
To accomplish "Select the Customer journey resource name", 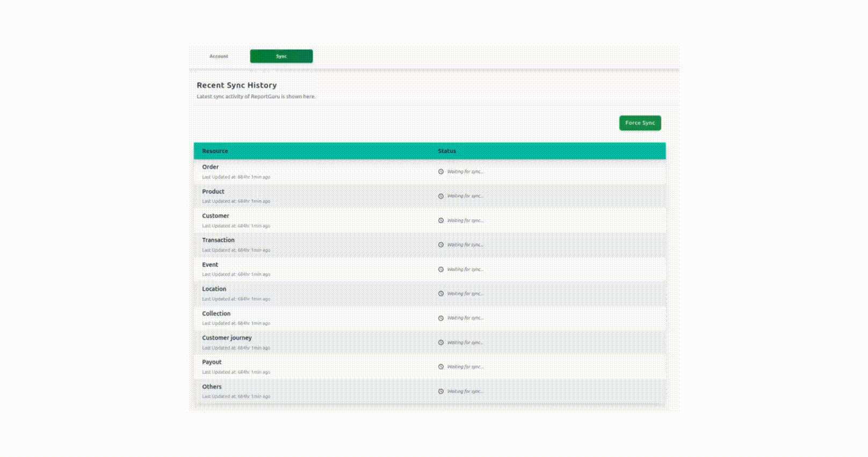I will (x=227, y=338).
